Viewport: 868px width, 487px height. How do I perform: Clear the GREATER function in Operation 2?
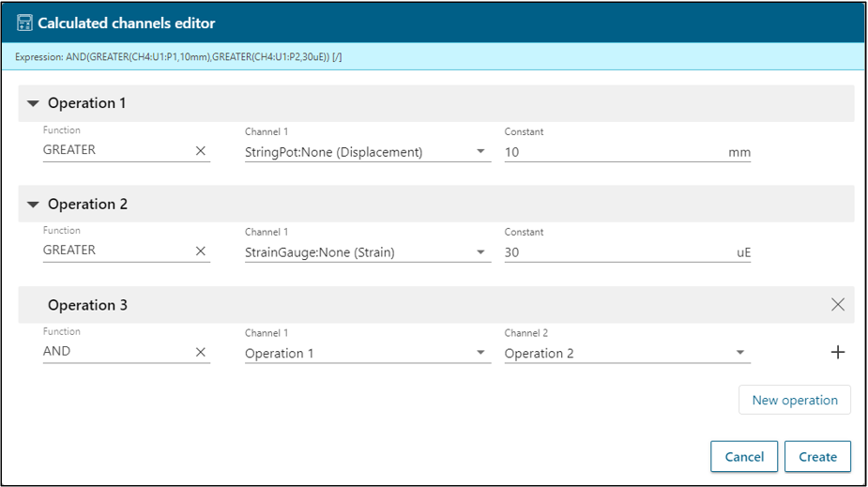[200, 251]
